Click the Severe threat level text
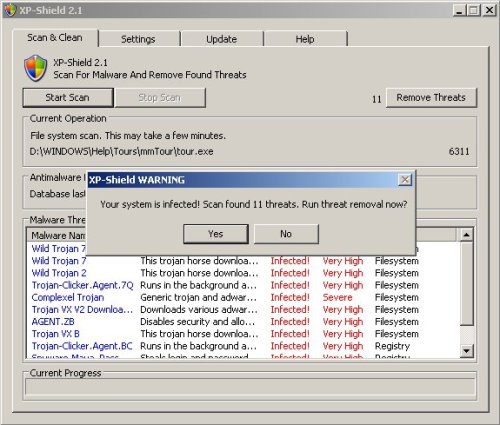 tap(337, 297)
